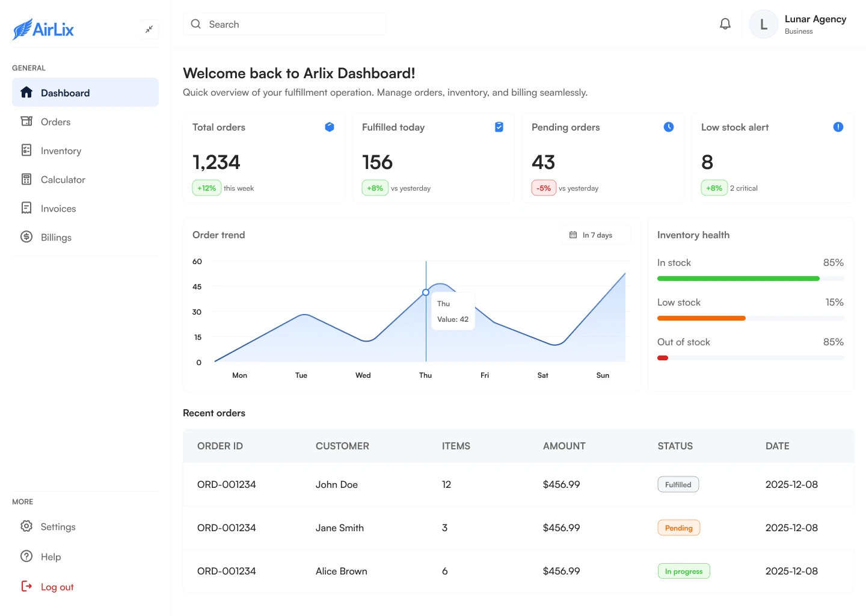866x616 pixels.
Task: Open the Billings icon
Action: 26,237
